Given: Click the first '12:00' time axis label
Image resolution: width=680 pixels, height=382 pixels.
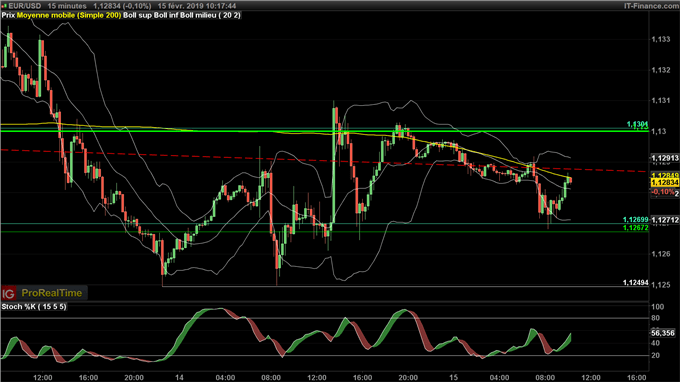Looking at the screenshot, I should coord(42,378).
